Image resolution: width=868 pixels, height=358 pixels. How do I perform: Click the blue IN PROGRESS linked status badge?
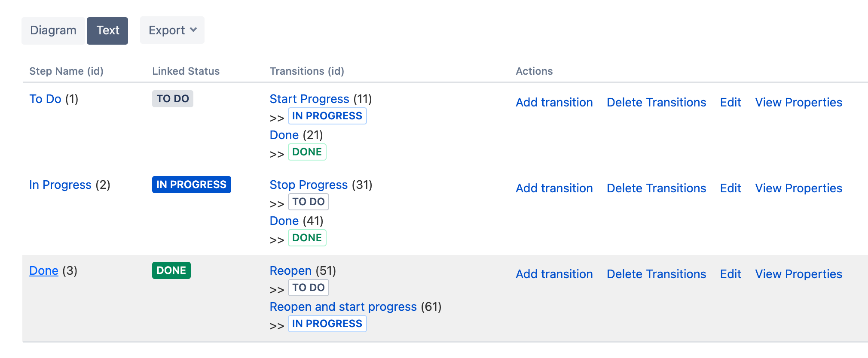(191, 185)
